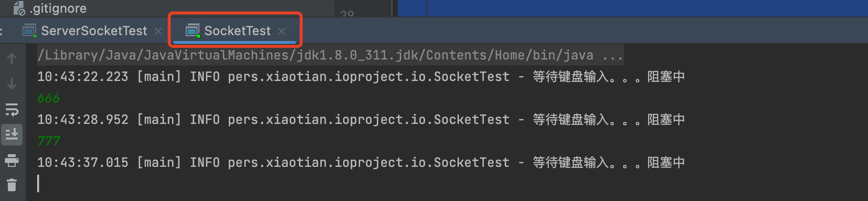The image size is (868, 201).
Task: Click the ServerSocketTest run configuration icon
Action: 29,31
